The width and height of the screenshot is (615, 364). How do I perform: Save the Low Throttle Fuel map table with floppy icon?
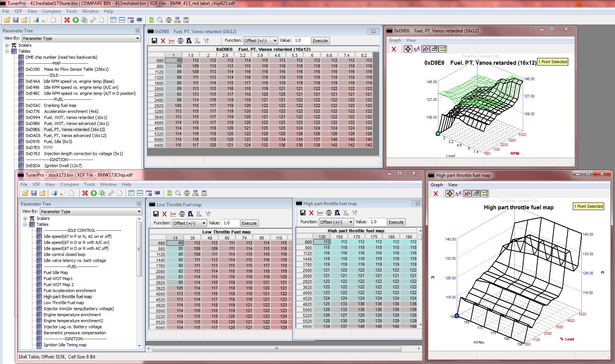156,214
